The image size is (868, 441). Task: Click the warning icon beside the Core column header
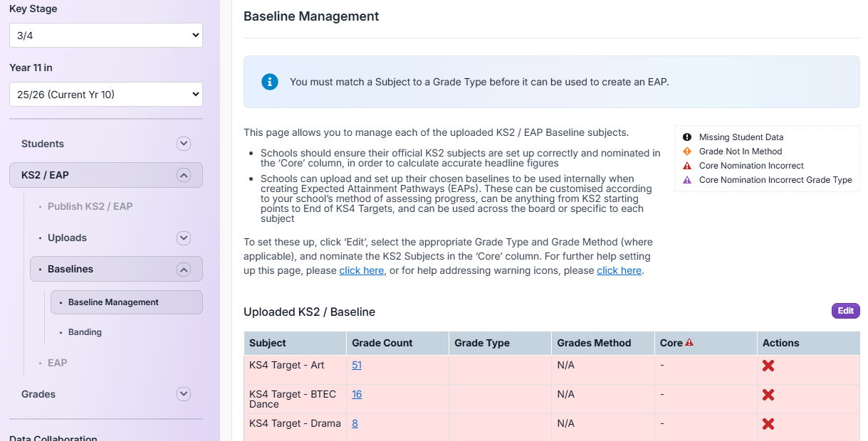(x=689, y=342)
